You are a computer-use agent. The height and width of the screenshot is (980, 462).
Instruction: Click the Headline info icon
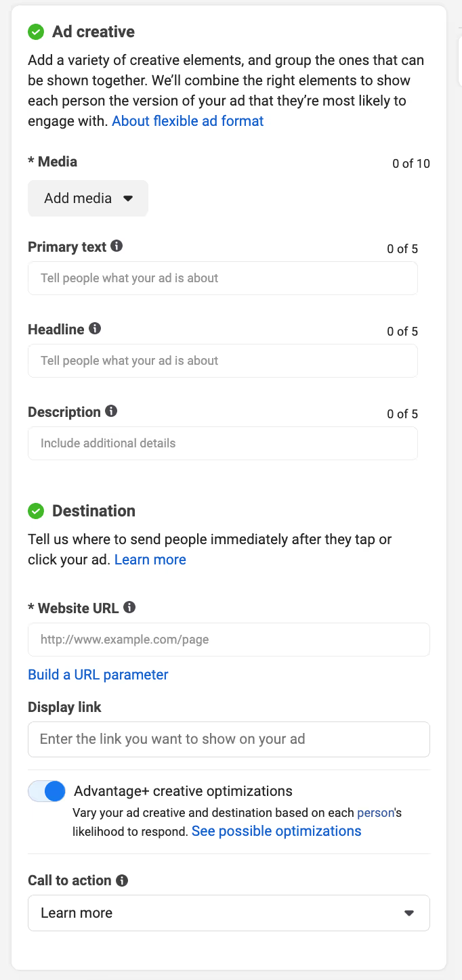pos(95,329)
